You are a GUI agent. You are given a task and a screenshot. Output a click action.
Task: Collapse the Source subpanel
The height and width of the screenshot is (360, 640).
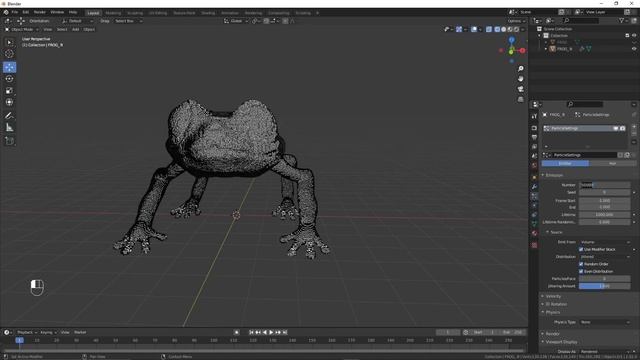(556, 232)
